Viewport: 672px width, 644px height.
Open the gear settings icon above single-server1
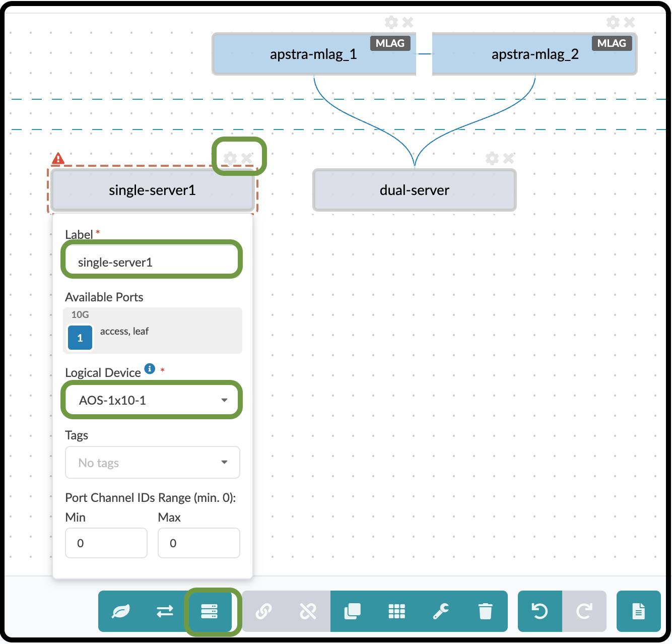pyautogui.click(x=230, y=158)
